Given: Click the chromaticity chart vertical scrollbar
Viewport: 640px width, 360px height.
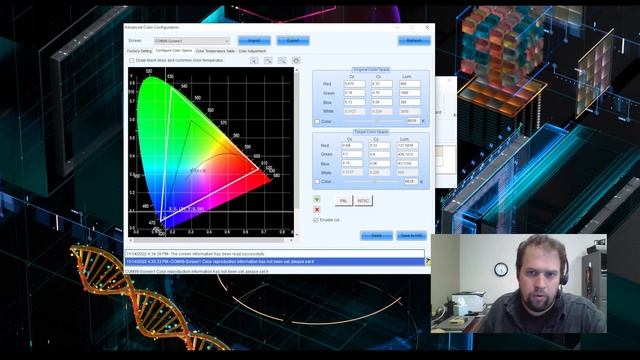Looking at the screenshot, I should pos(297,152).
